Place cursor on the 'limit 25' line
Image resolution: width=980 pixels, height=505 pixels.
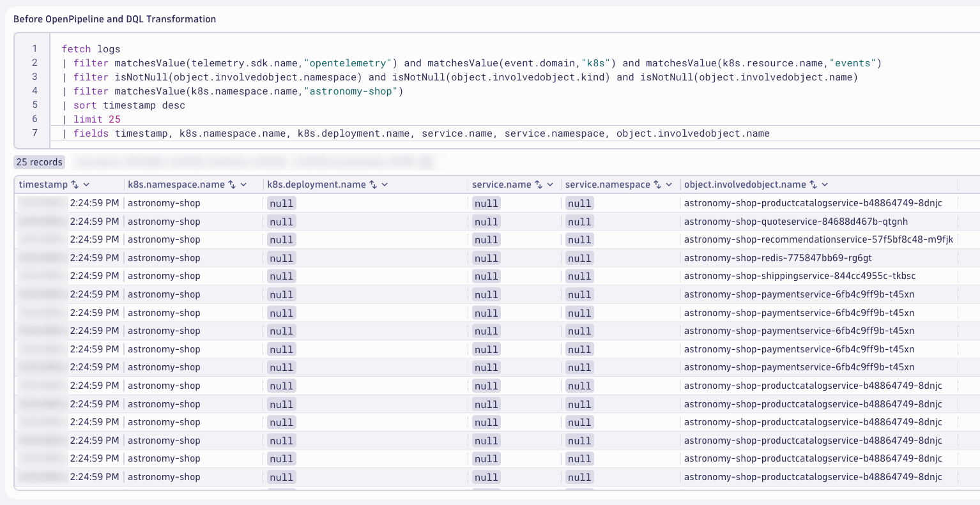(x=91, y=119)
